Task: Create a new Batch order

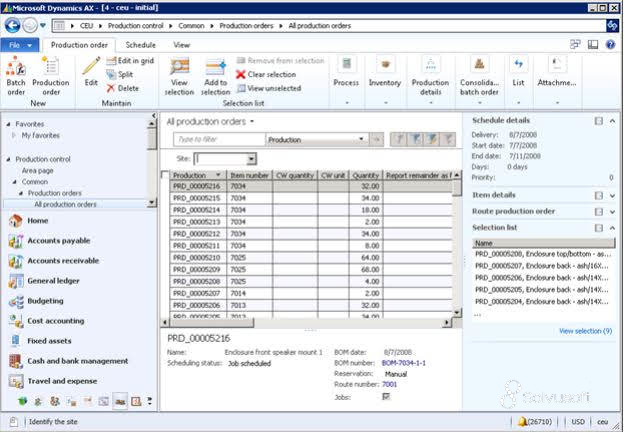Action: (x=16, y=76)
